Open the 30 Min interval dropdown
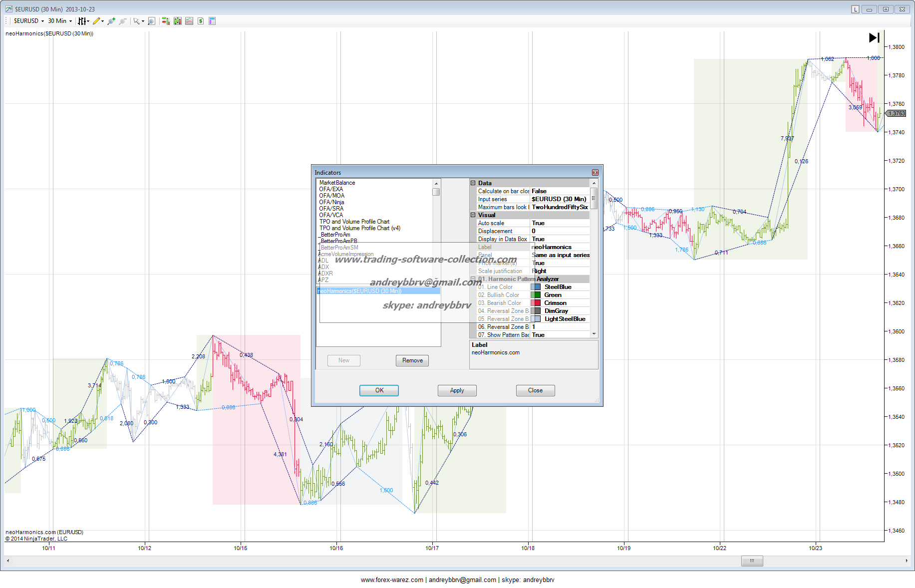The width and height of the screenshot is (915, 588). pos(60,21)
